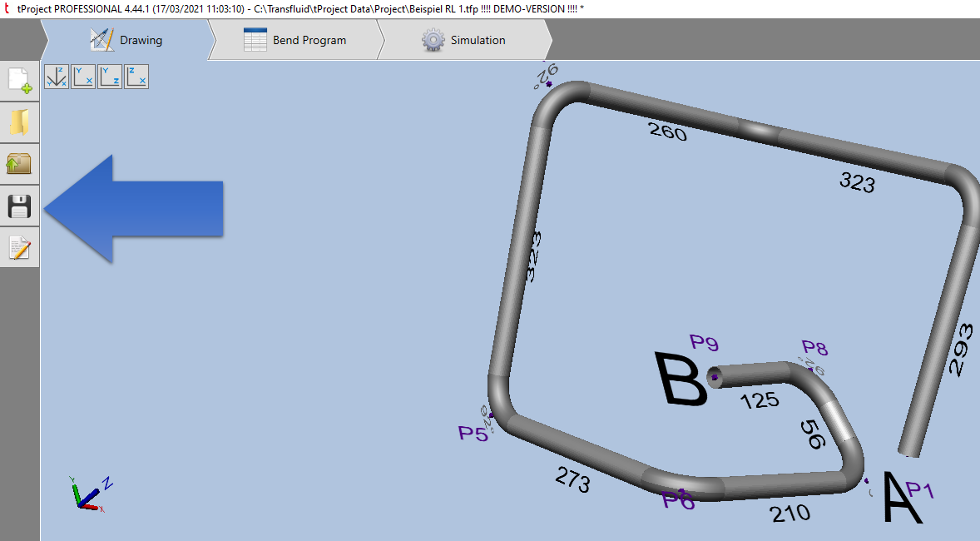The image size is (980, 541).
Task: Create a new project with the blank page icon
Action: [19, 81]
